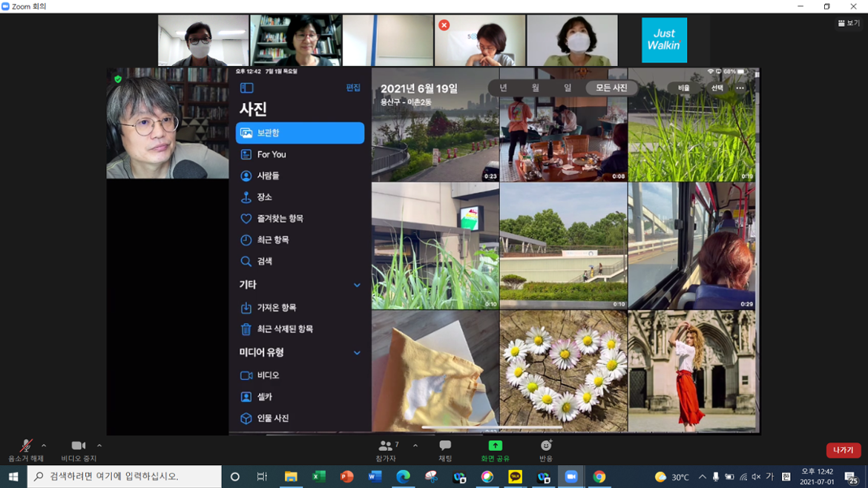The image size is (868, 488).
Task: Open 즐겨찾는 항목 via the heart icon
Action: point(245,218)
